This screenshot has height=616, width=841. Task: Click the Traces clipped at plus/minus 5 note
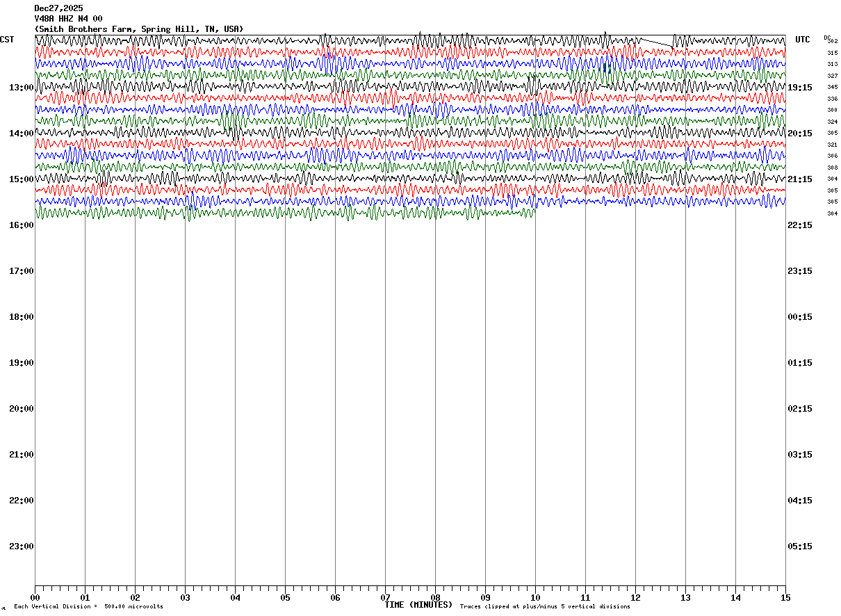click(545, 607)
